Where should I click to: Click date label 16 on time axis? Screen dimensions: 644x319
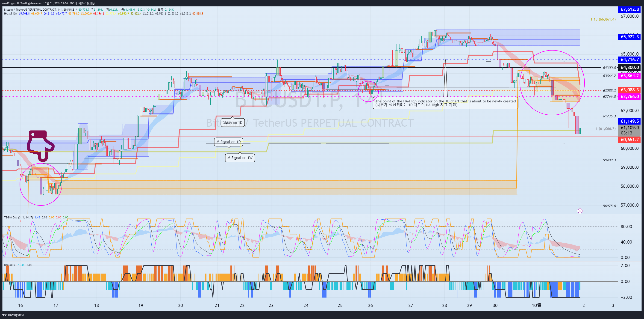[x=21, y=305]
